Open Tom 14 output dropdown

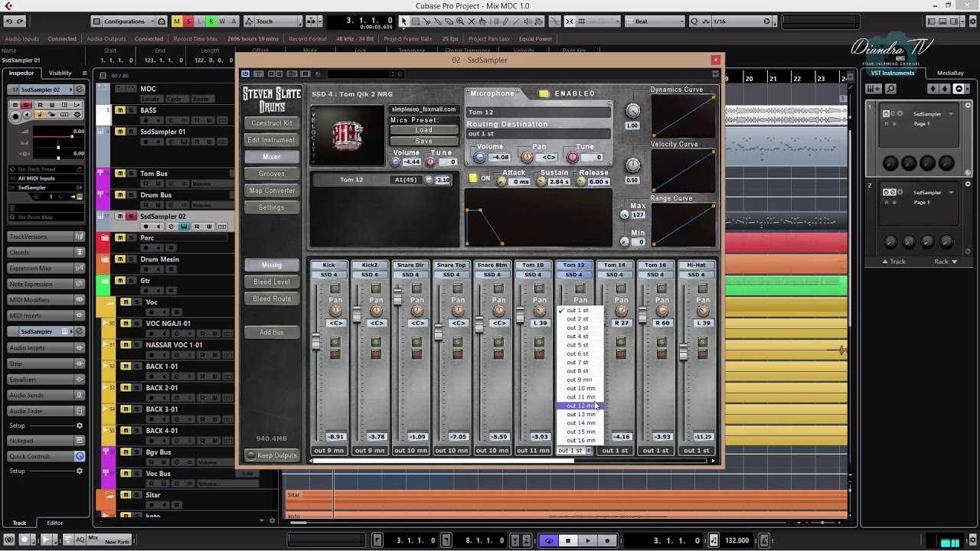pos(614,451)
